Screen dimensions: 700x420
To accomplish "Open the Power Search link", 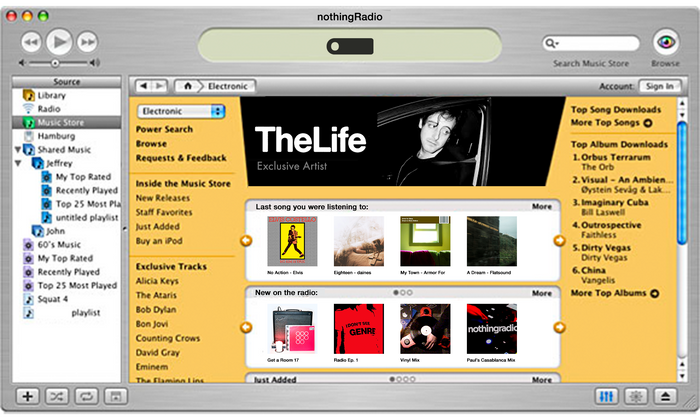I will [x=164, y=129].
